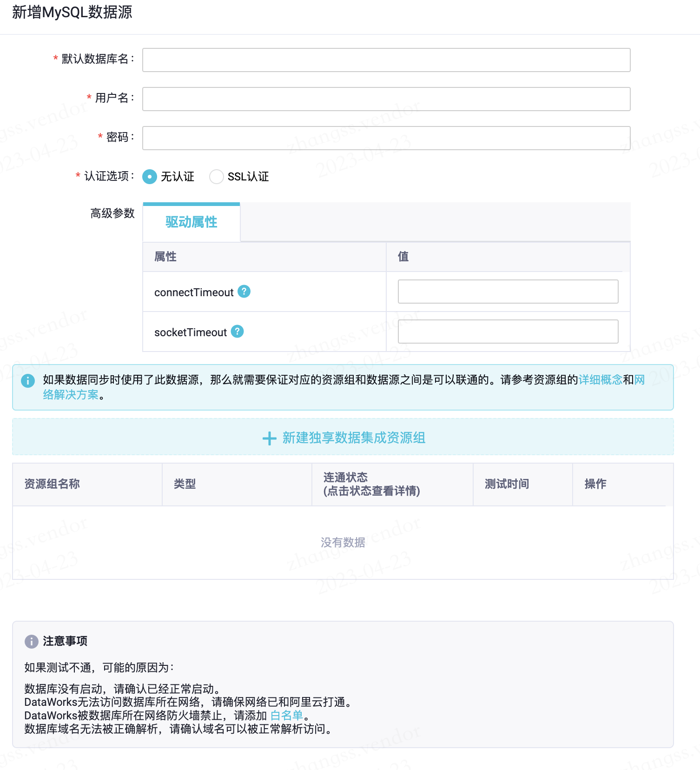Image resolution: width=700 pixels, height=770 pixels.
Task: Click the connectTimeout property label
Action: pos(194,292)
